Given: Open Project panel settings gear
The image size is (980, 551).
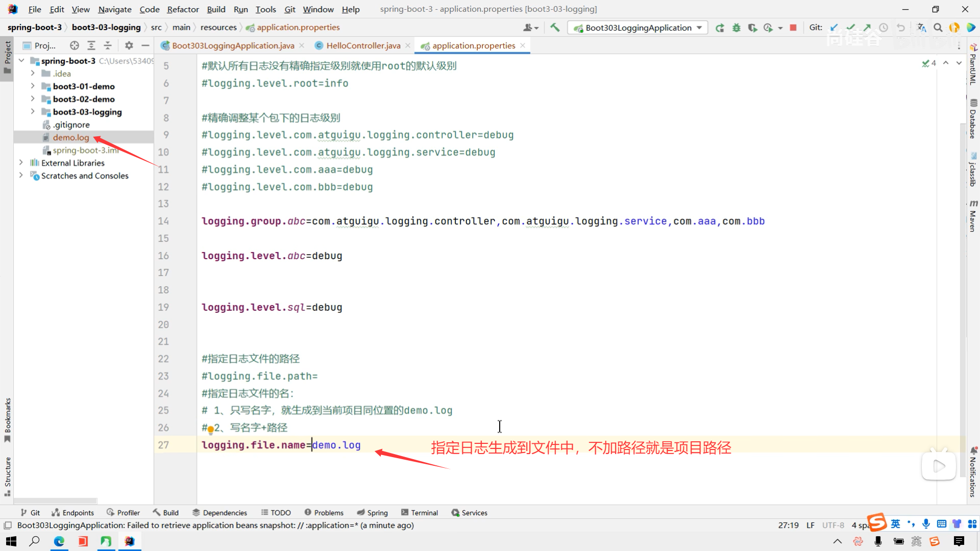Looking at the screenshot, I should [129, 45].
